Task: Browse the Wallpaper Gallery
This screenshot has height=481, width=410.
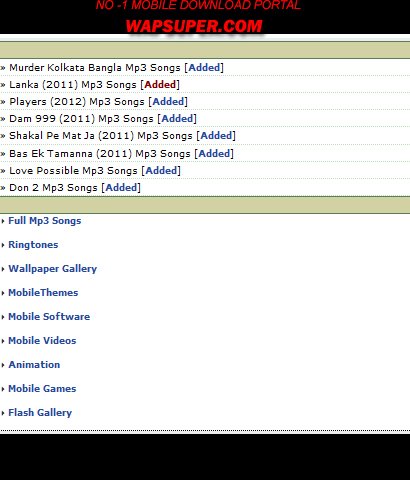Action: tap(53, 269)
